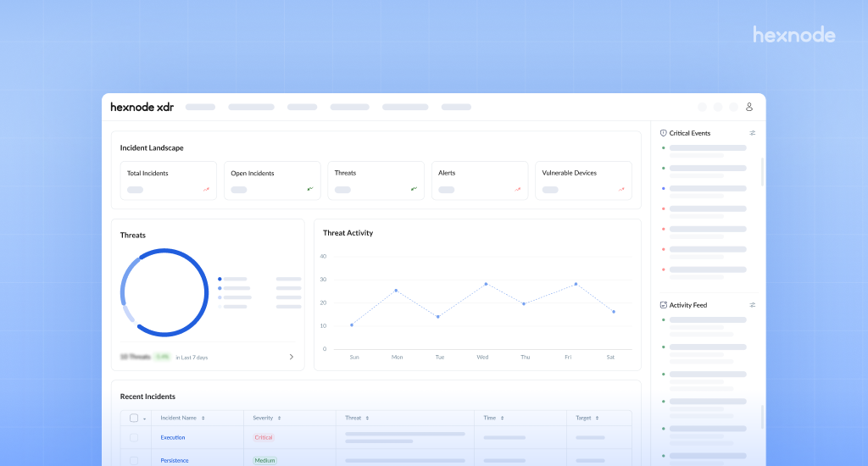Screen dimensions: 868x466
Task: Open the Alerts card
Action: click(x=480, y=180)
